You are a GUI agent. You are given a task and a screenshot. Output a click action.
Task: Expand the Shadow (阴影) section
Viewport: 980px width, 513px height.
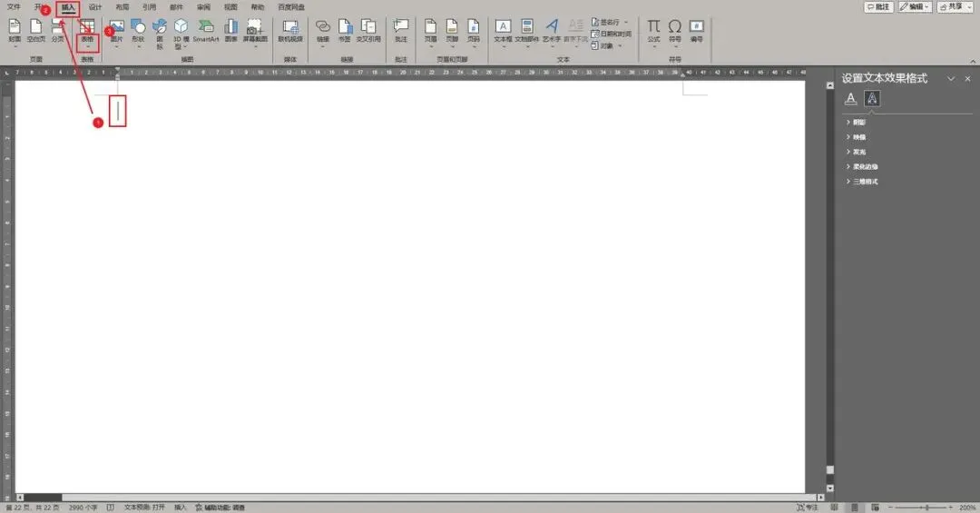coord(856,122)
